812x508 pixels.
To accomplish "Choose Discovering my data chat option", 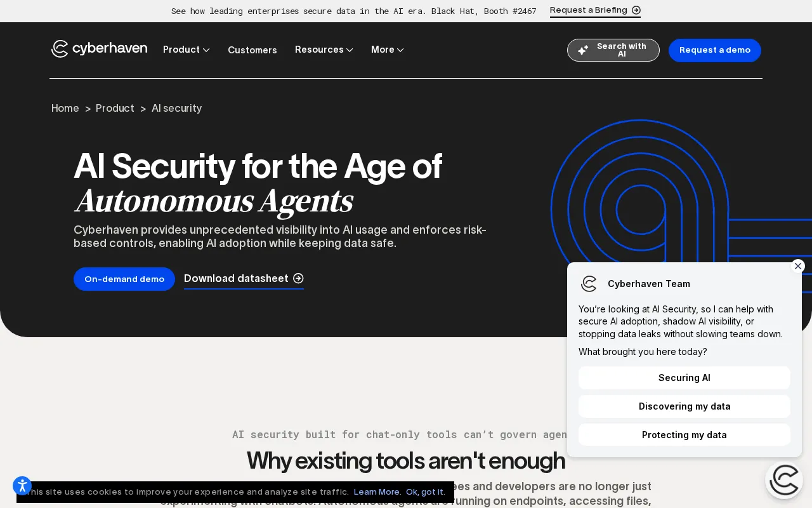I will click(684, 406).
